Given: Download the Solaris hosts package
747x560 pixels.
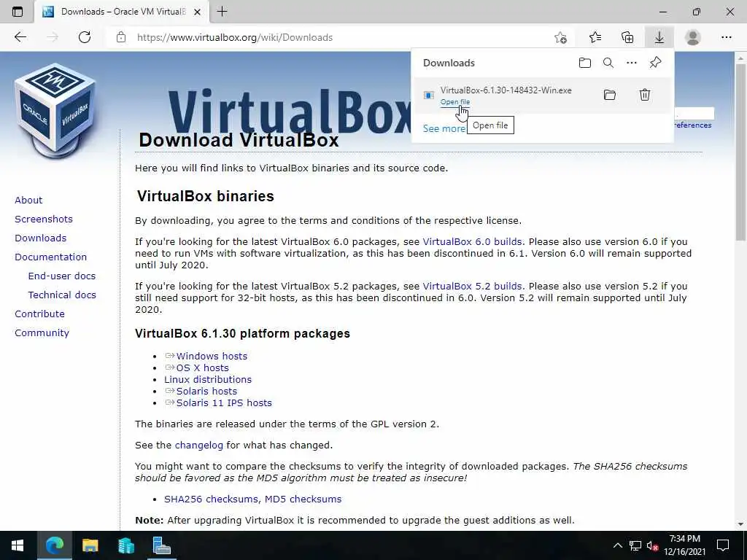Looking at the screenshot, I should tap(206, 391).
